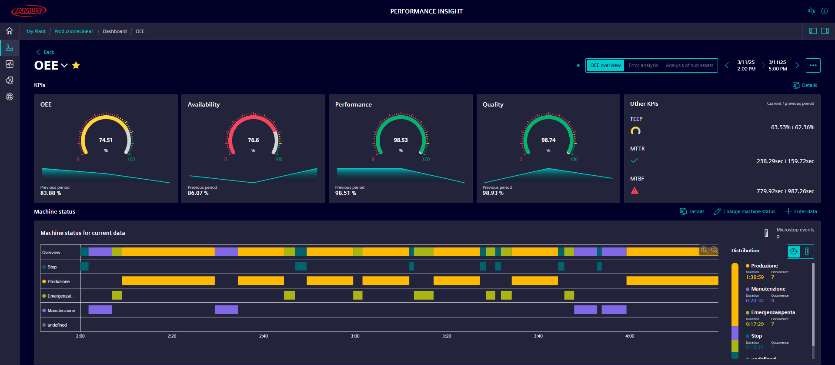Screen dimensions: 835x365
Task: Click the TEEP gauge icon in Other KPIs
Action: tap(635, 130)
